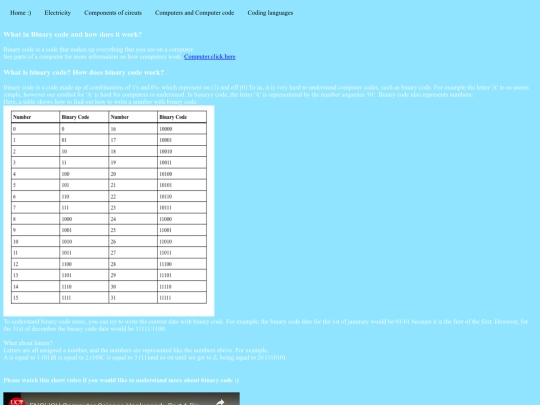
Task: Click binary code cell 10000
Action: (182, 129)
